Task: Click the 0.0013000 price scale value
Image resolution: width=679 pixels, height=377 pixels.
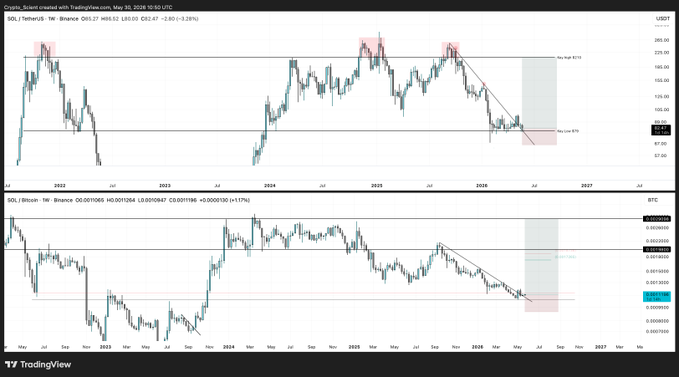Action: click(657, 283)
